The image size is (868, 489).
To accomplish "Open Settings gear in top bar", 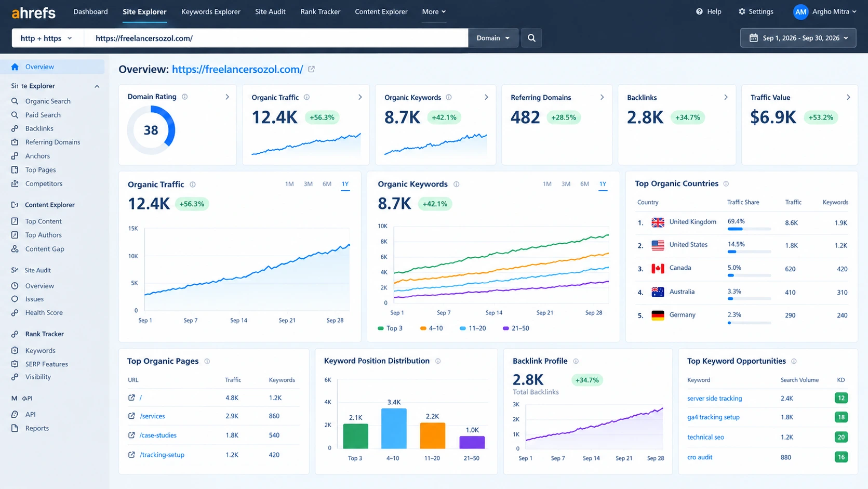I will [742, 11].
